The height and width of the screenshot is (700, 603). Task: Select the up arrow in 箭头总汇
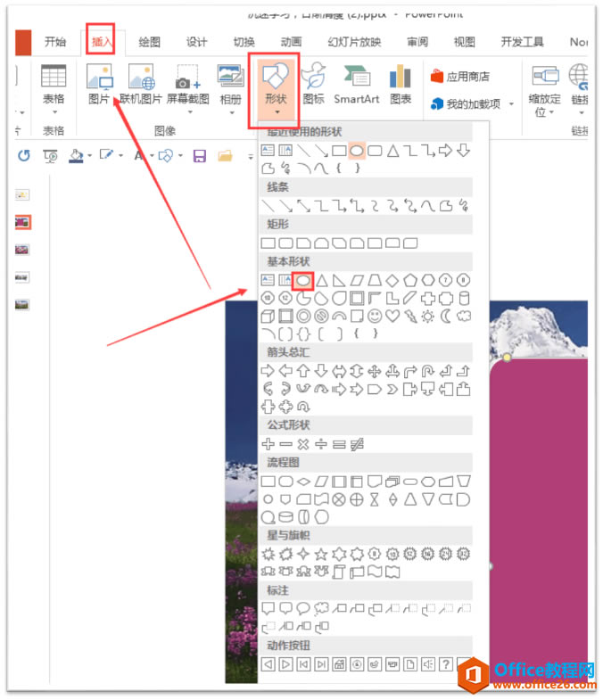303,371
